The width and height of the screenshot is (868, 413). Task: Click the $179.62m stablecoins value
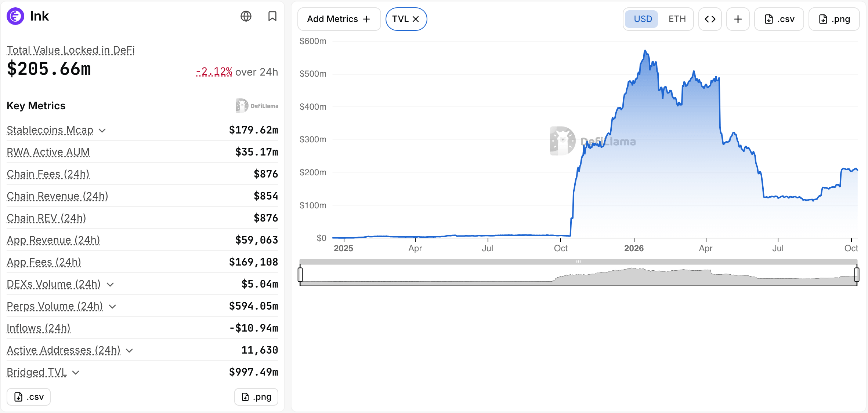253,130
